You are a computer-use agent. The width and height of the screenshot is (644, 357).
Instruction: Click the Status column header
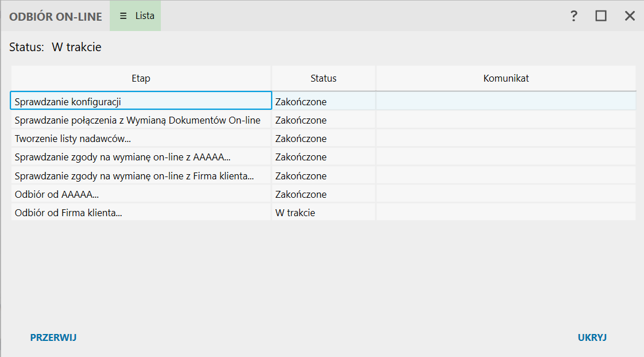(323, 78)
